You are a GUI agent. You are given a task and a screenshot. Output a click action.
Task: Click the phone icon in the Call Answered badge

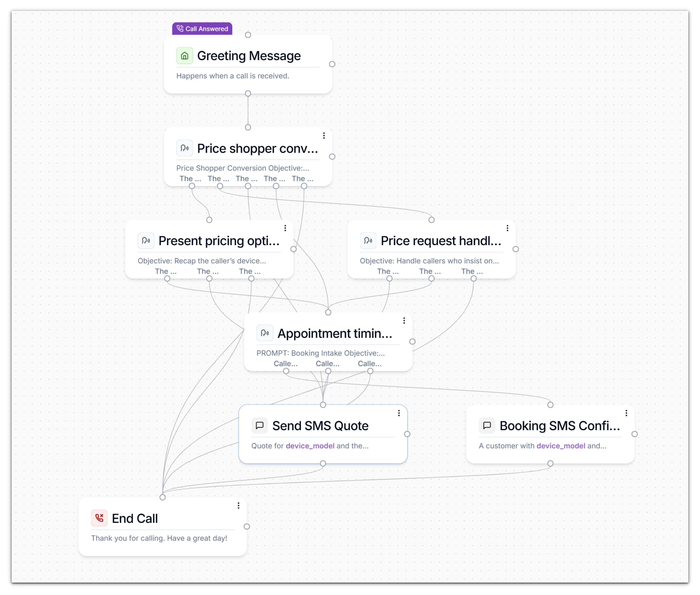(x=180, y=29)
